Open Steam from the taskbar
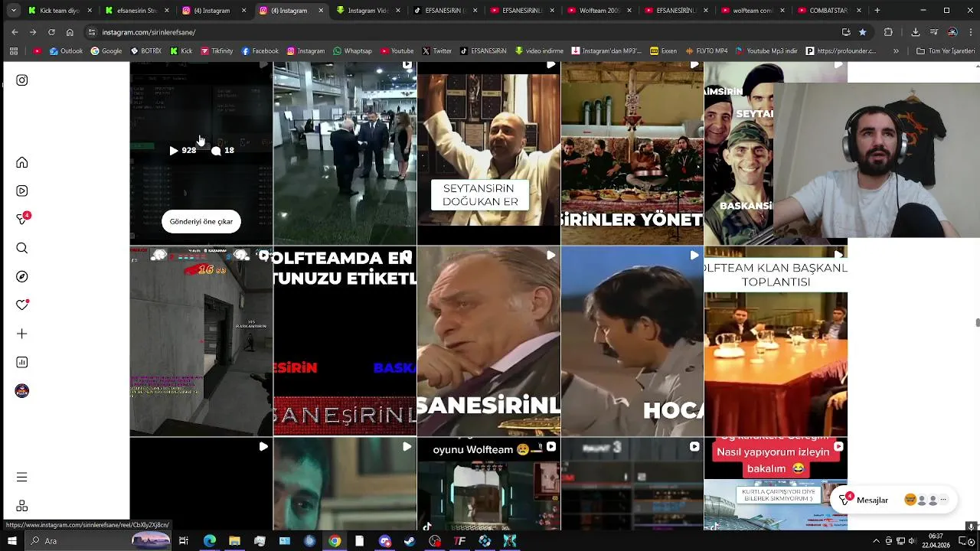This screenshot has height=551, width=980. coord(410,541)
